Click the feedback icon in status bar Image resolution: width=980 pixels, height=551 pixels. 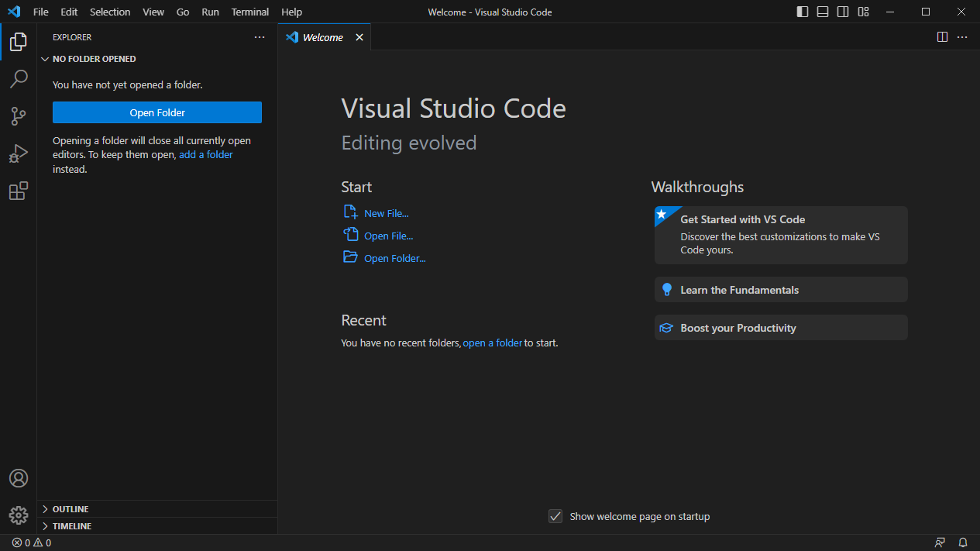(x=940, y=542)
